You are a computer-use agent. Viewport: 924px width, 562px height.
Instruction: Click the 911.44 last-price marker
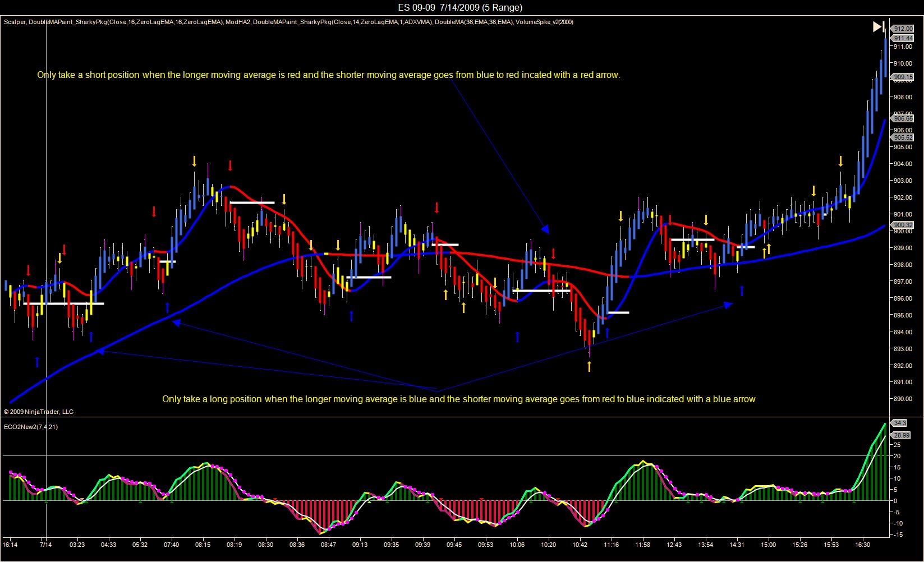click(x=903, y=38)
